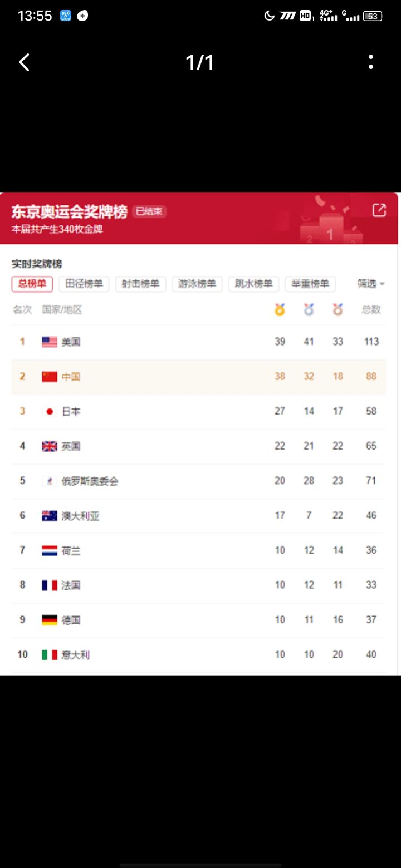Expand the 筛选 filter dropdown
The image size is (401, 868).
pyautogui.click(x=371, y=284)
